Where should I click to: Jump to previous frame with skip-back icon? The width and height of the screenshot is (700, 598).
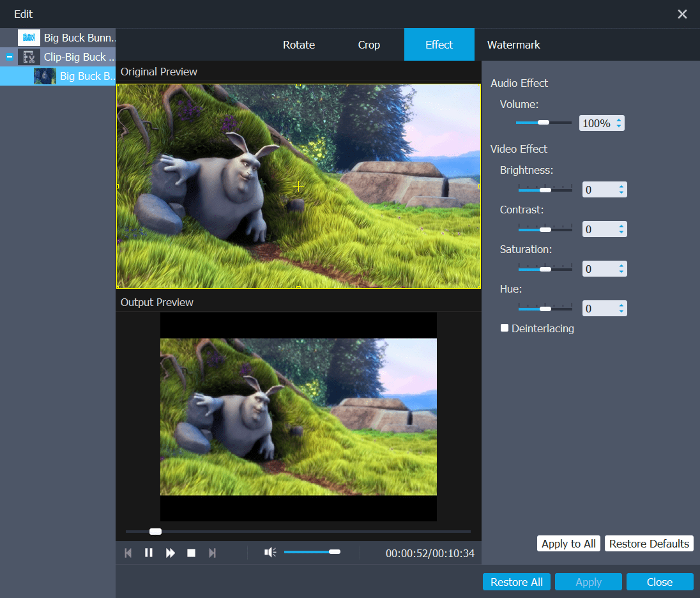click(x=128, y=553)
